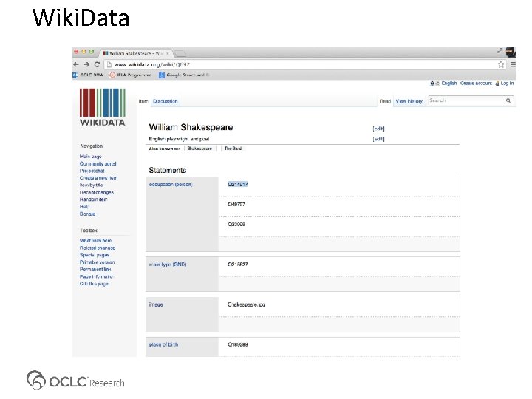Open the place of birth property
Screen dimensions: 532x399
[x=163, y=345]
